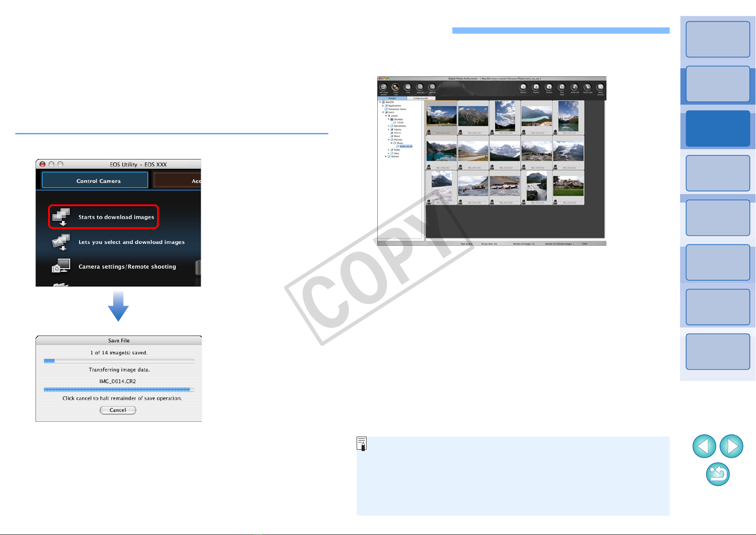Open Camera settings/Remote shooting
This screenshot has height=535, width=756.
(x=114, y=266)
